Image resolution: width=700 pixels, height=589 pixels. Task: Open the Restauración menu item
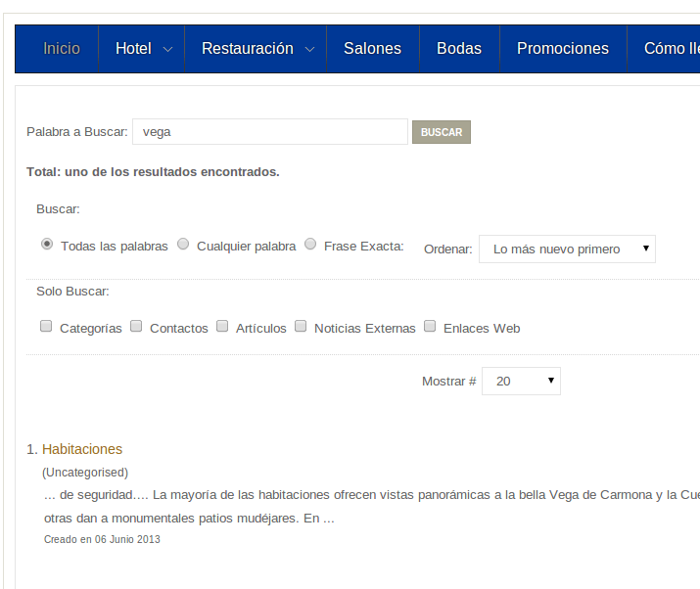pos(248,48)
